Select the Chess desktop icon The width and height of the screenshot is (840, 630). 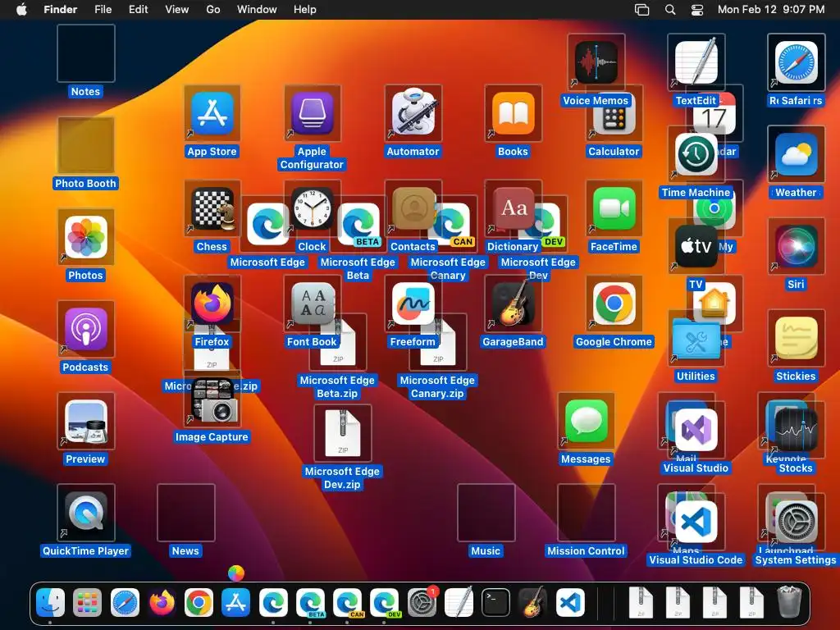212,209
